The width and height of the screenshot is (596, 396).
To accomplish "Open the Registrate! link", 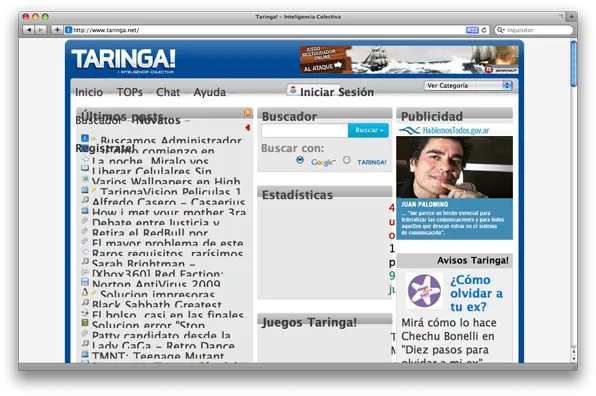I will pyautogui.click(x=105, y=148).
